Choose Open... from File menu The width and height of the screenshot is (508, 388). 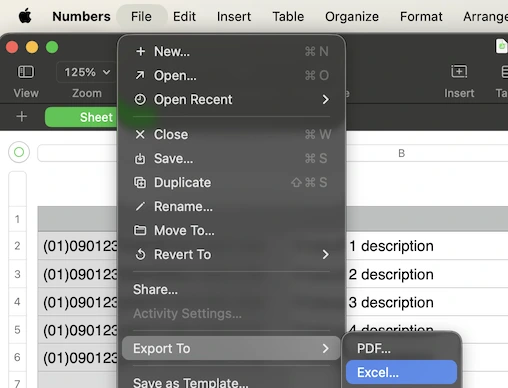pyautogui.click(x=231, y=75)
